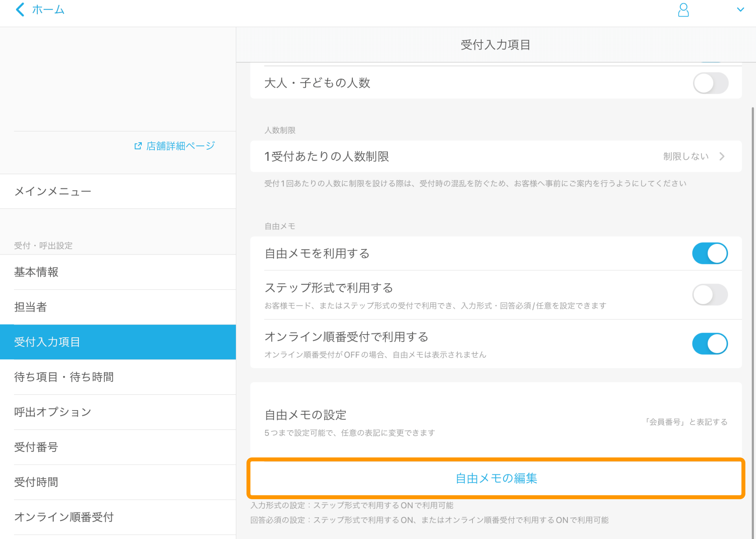Disable the オンライン順番受付で利用する switch

[710, 344]
